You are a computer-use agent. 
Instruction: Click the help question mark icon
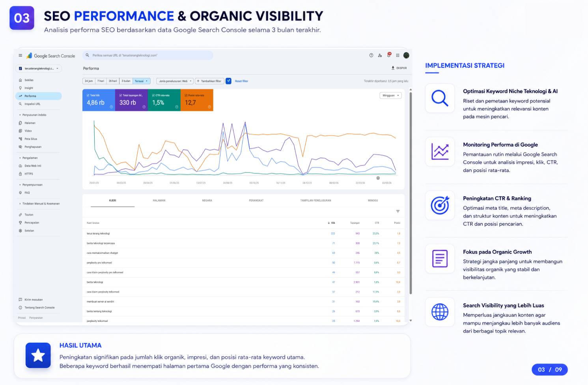(371, 55)
